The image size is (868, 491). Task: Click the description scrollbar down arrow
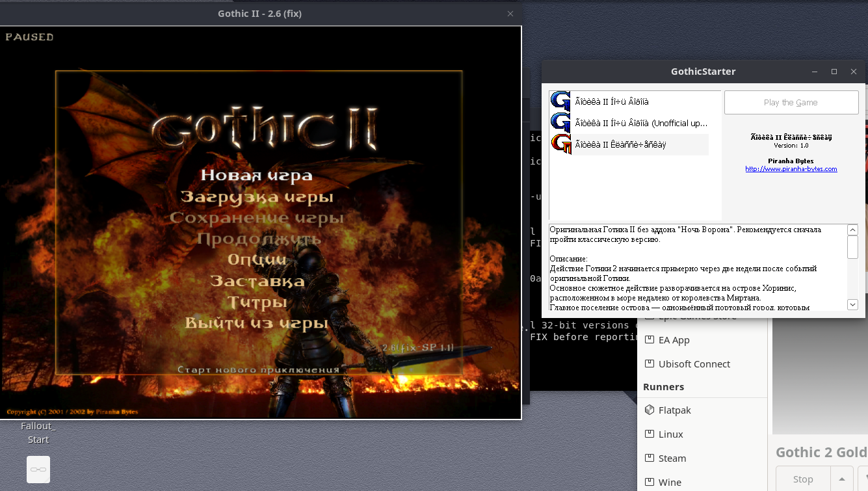coord(853,304)
